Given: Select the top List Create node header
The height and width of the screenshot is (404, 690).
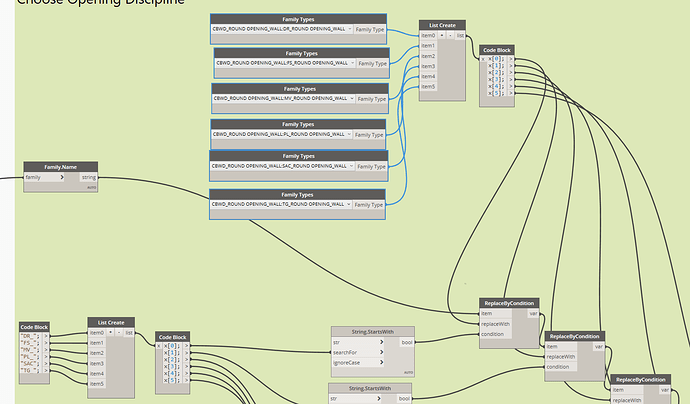Looking at the screenshot, I should click(442, 25).
